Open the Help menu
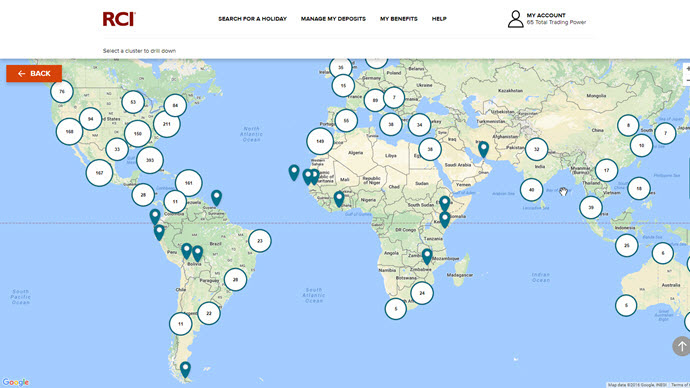 tap(439, 19)
